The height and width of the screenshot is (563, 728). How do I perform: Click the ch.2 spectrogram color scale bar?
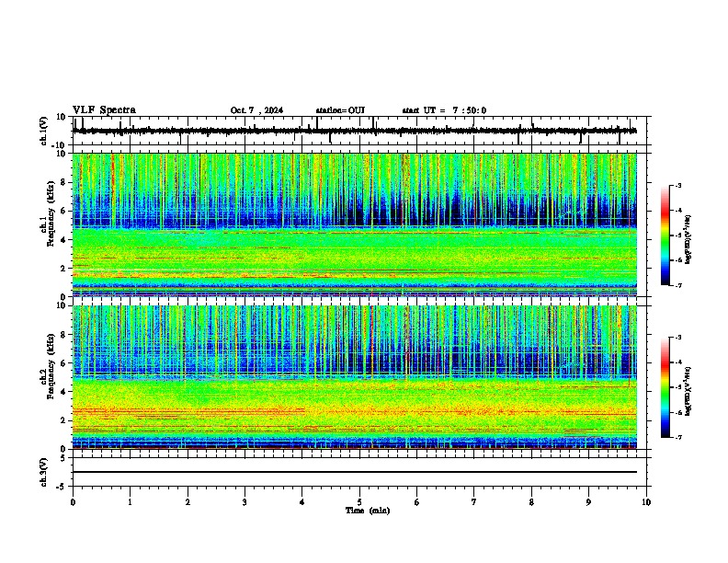tap(665, 387)
